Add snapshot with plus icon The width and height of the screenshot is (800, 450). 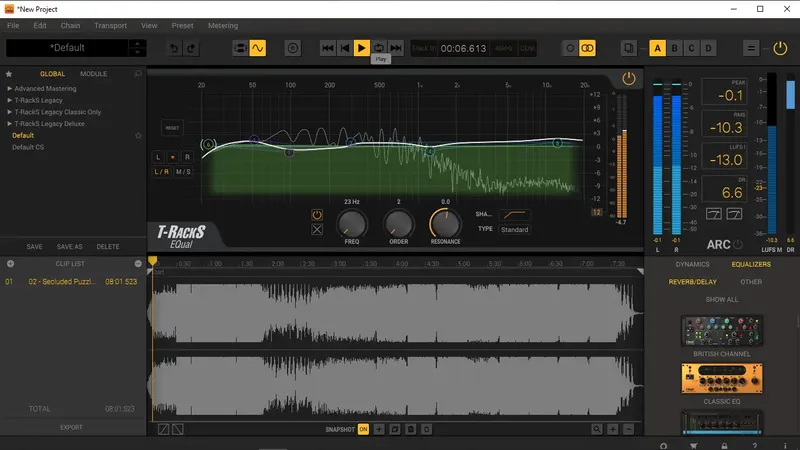click(379, 429)
